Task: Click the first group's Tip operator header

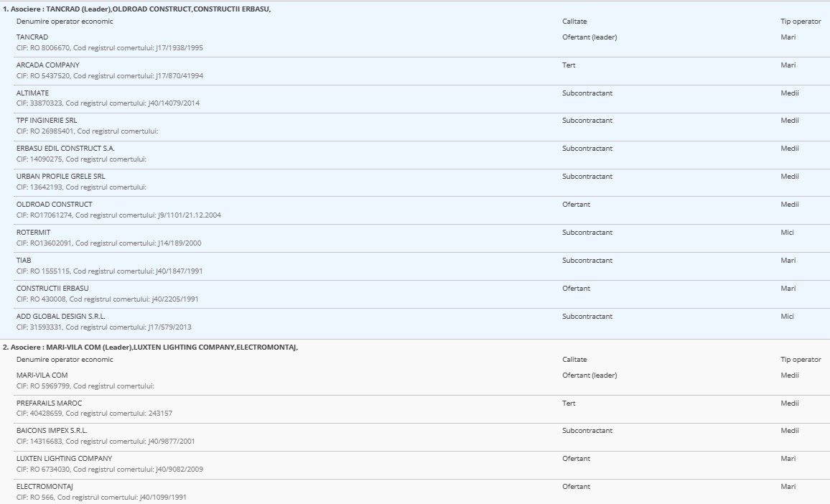Action: [x=801, y=22]
